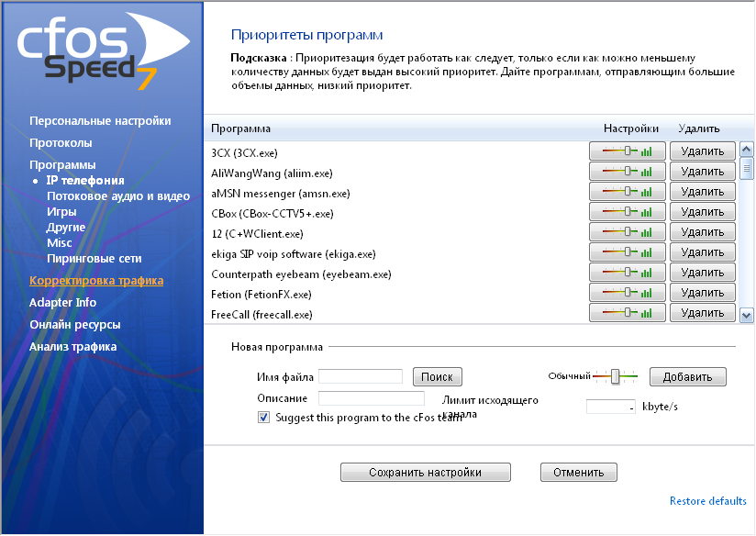This screenshot has width=756, height=536.
Task: Delete AliWangWang (aliim.exe) with Удалить
Action: [703, 172]
